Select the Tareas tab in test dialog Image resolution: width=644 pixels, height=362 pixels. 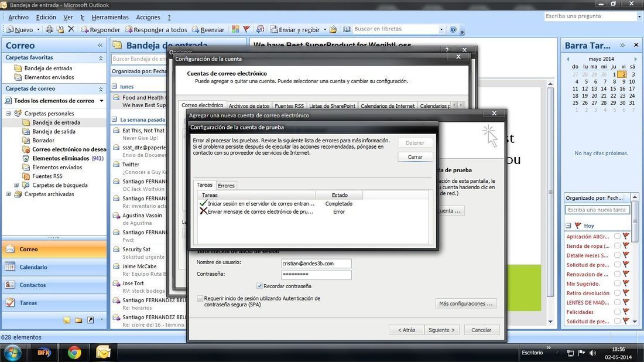click(204, 185)
